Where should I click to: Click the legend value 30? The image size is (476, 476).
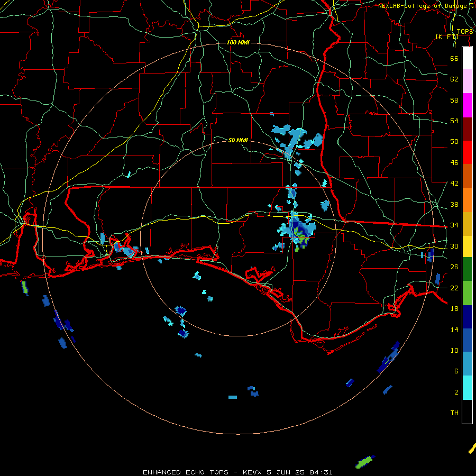point(454,246)
